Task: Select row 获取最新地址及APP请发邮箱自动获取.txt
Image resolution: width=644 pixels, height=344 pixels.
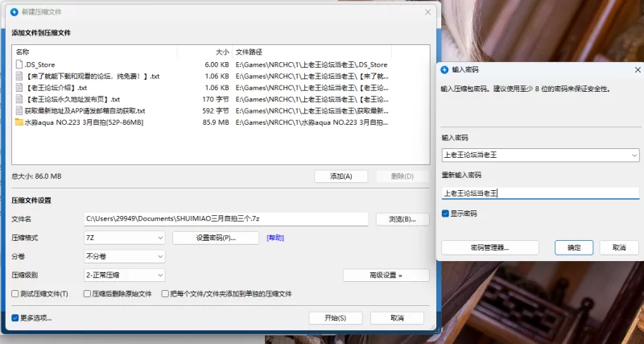Action: tap(203, 110)
